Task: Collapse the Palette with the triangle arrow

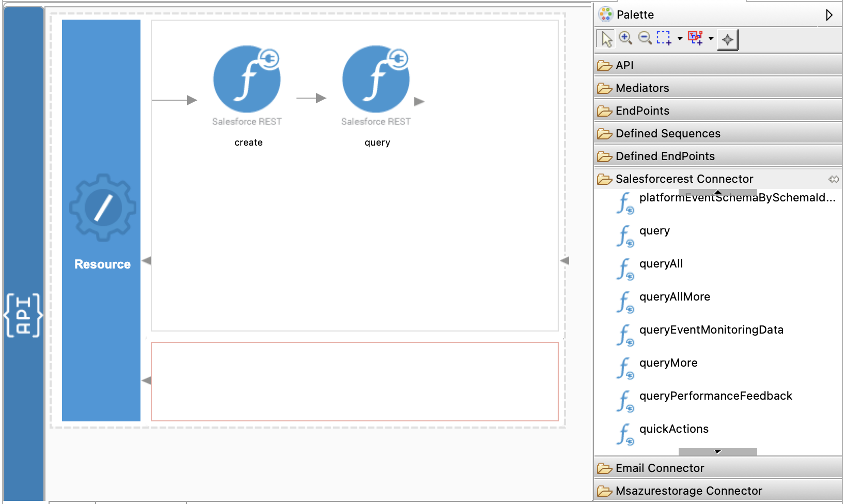Action: point(829,15)
